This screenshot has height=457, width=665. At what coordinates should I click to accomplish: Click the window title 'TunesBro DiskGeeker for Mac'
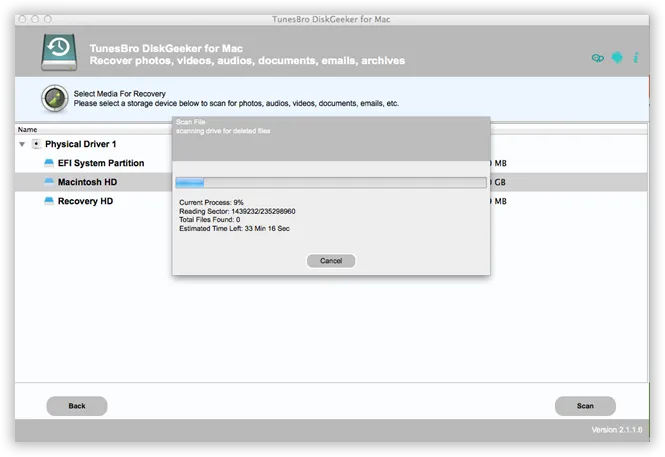[x=331, y=20]
